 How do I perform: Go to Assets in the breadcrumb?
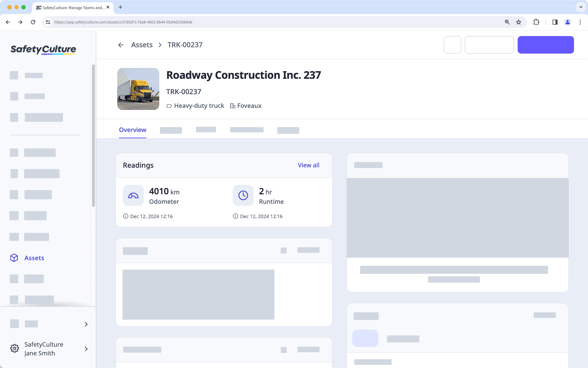tap(142, 45)
